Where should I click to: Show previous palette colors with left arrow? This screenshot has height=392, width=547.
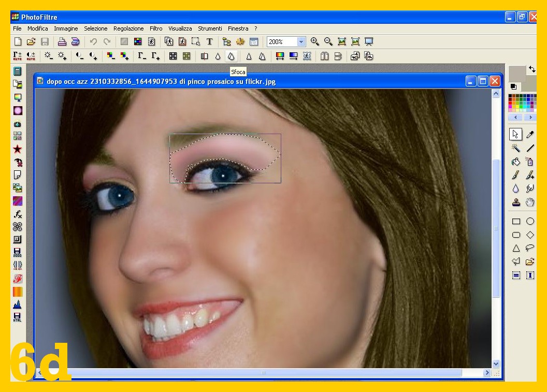pos(516,118)
